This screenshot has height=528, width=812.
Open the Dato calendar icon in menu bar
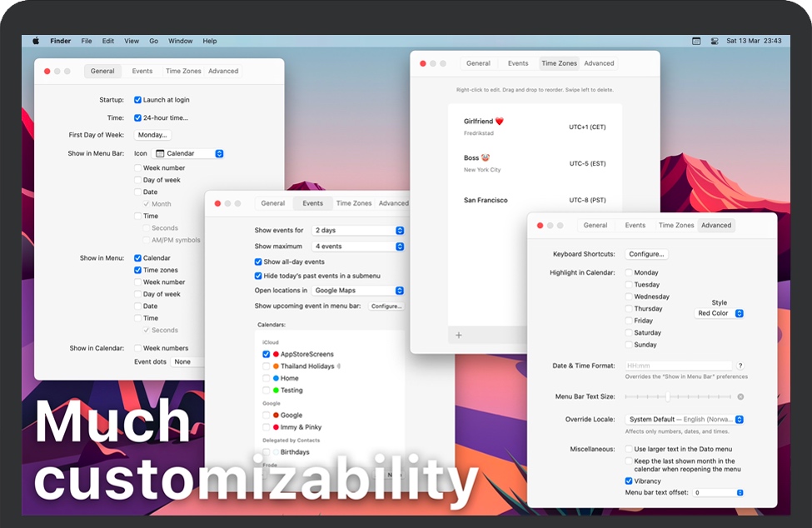coord(696,41)
